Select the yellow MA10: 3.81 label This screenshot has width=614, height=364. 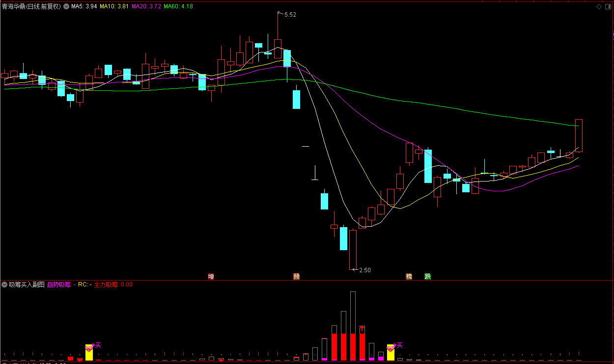click(114, 7)
